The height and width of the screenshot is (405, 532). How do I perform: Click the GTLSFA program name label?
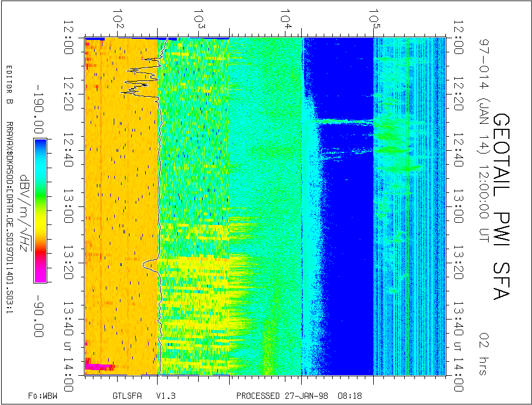(x=124, y=395)
